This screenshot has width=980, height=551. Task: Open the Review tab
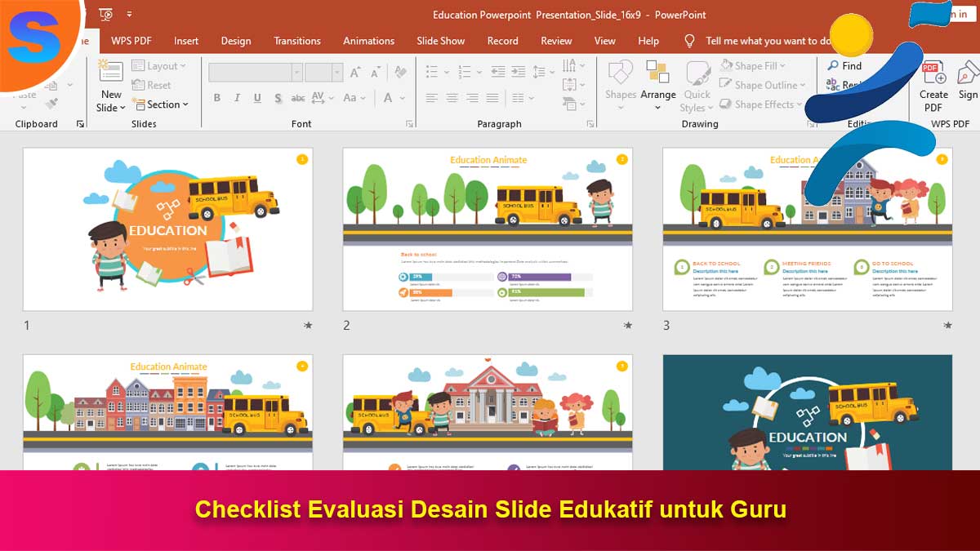click(556, 41)
